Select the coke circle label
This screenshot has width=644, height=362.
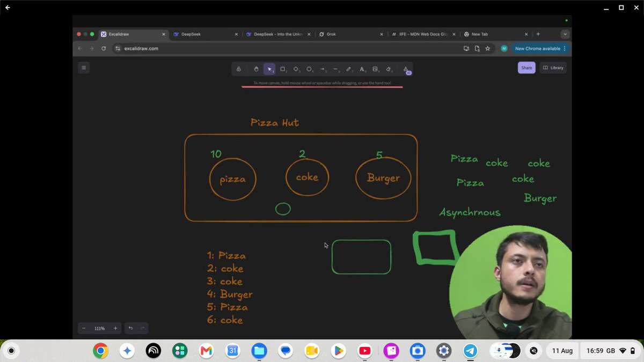(x=307, y=177)
